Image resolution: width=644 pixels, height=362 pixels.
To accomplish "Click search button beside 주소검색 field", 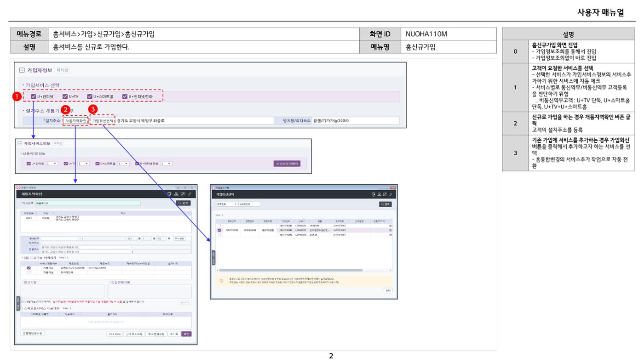I will point(183,203).
